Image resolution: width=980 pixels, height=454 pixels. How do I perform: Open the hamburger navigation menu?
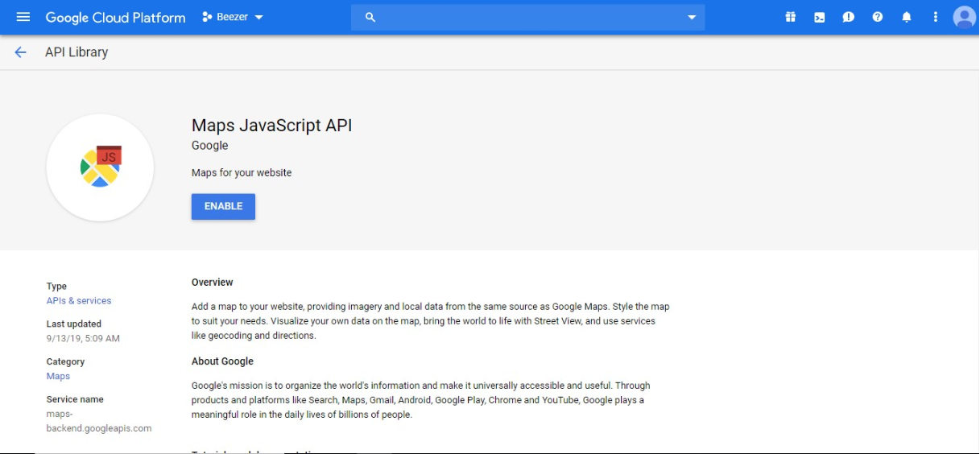pyautogui.click(x=23, y=17)
